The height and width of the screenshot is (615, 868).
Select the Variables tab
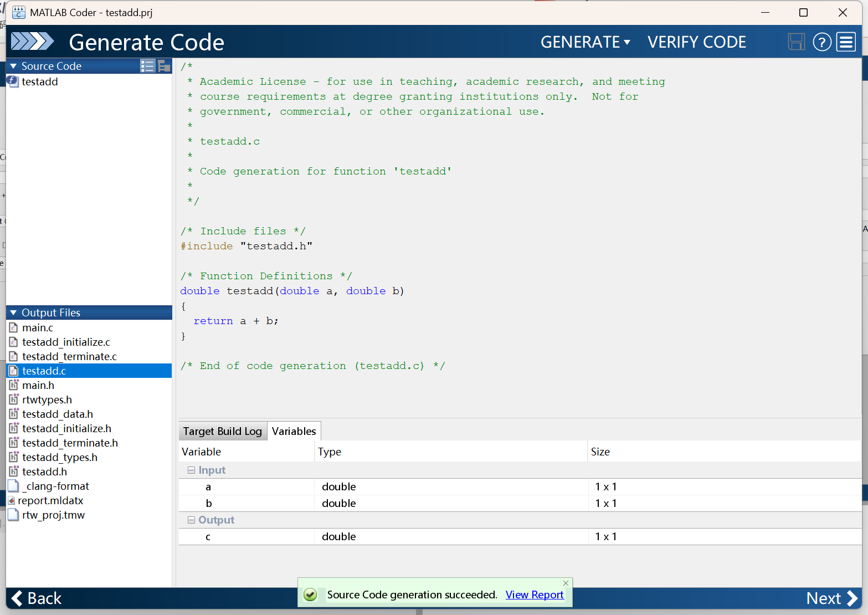[x=294, y=431]
